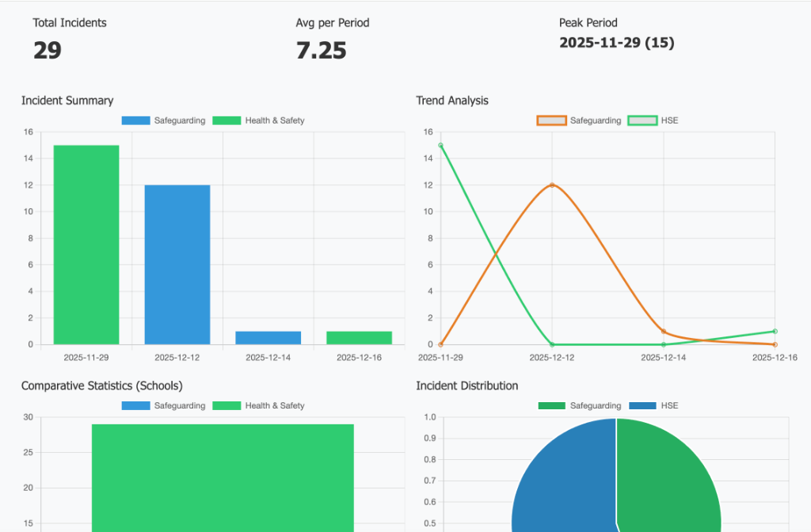The width and height of the screenshot is (811, 532).
Task: Click the Incident Summary heading
Action: click(x=67, y=101)
